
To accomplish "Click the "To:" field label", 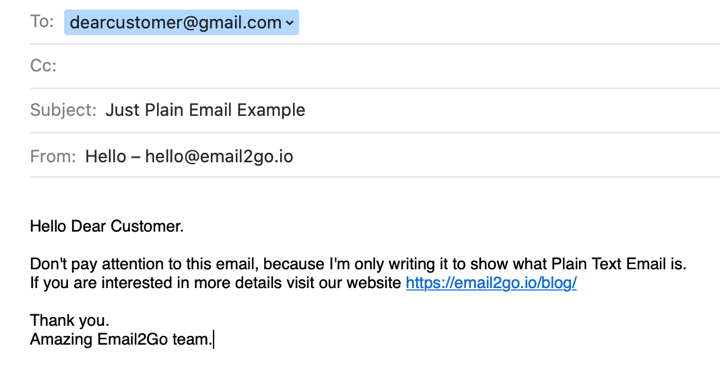I will click(x=42, y=21).
